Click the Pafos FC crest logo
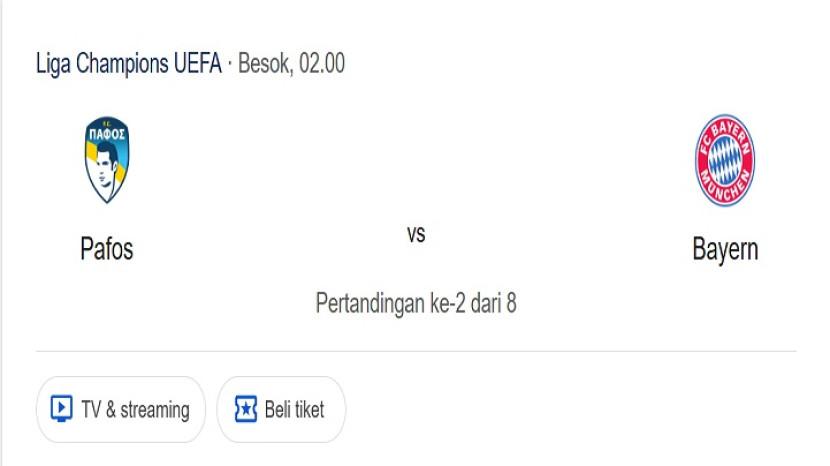Screen dimensions: 830x466 pos(106,161)
